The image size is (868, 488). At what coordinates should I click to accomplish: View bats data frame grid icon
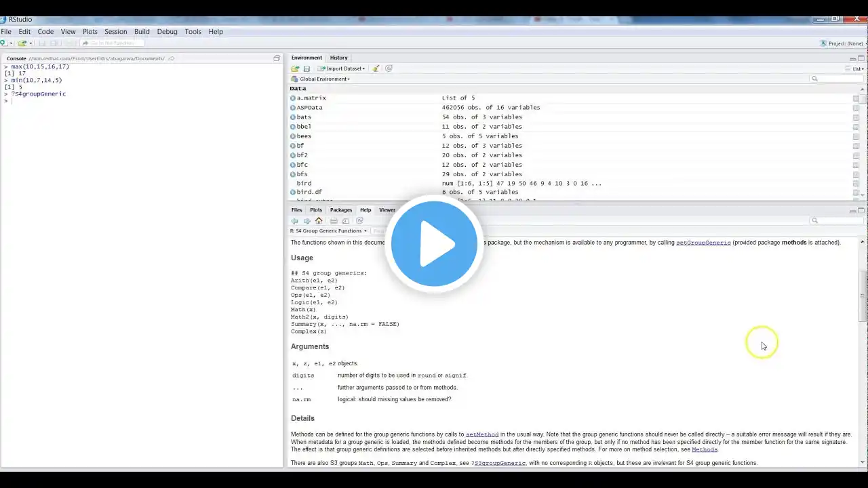[x=856, y=117]
